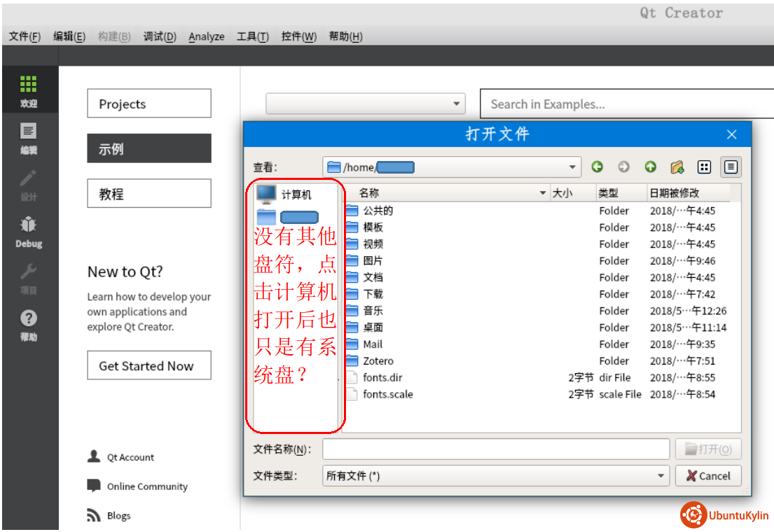Click the disabled Open button
The image size is (774, 532).
pos(708,449)
